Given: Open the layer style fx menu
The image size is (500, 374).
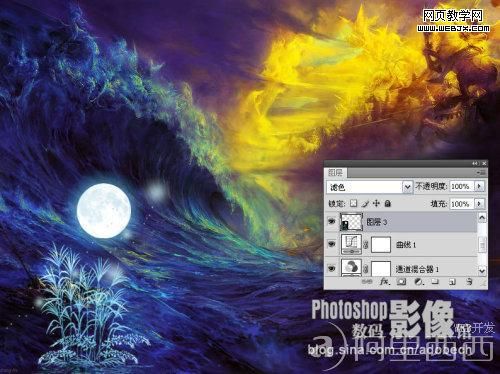Looking at the screenshot, I should tap(384, 282).
